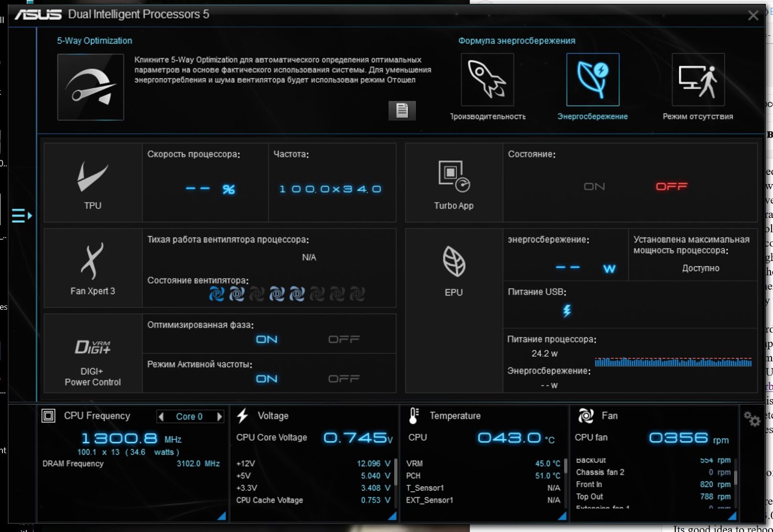Close the Dual Intelligent Processors window
This screenshot has width=773, height=532.
coord(753,15)
